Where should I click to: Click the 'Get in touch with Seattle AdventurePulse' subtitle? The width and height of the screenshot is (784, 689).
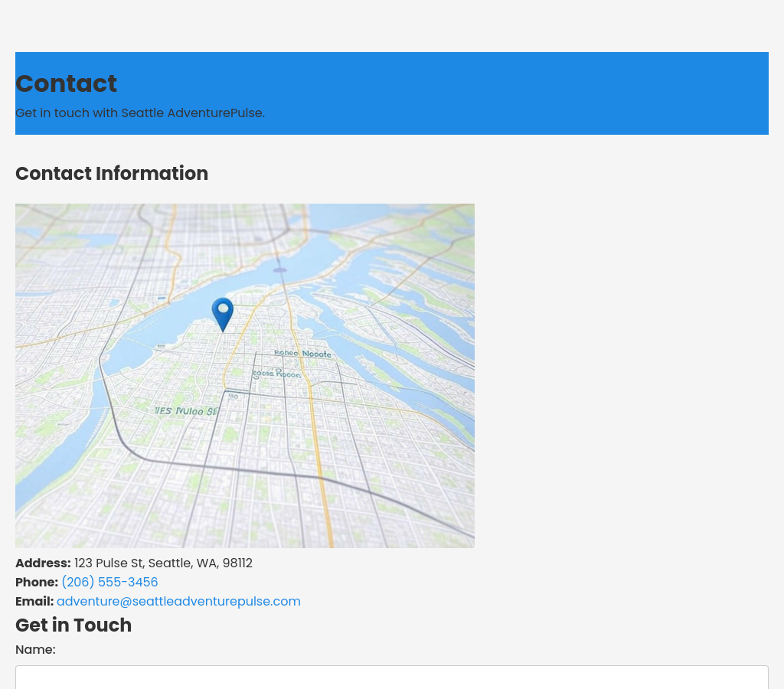coord(140,113)
